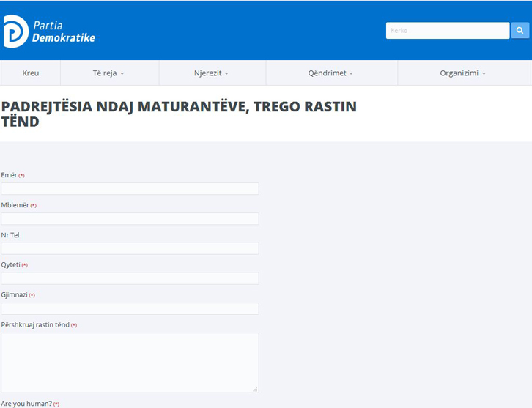
Task: Click the Gjimnazi field label
Action: 15,294
